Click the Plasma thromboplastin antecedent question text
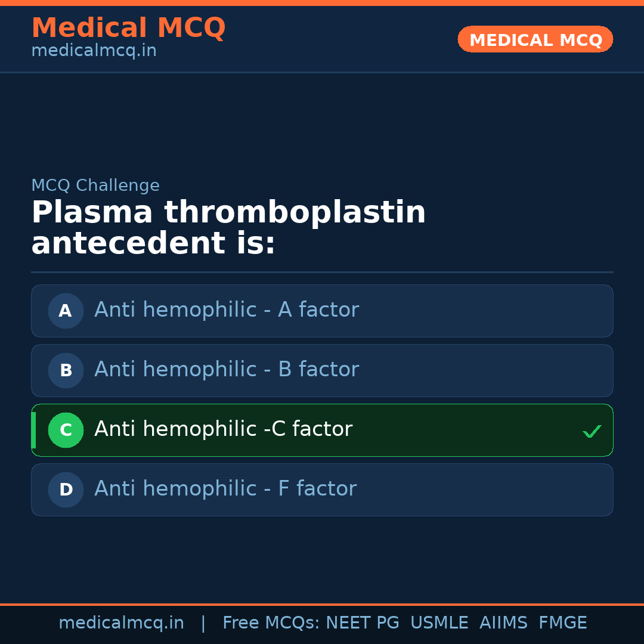This screenshot has height=644, width=644. 228,228
